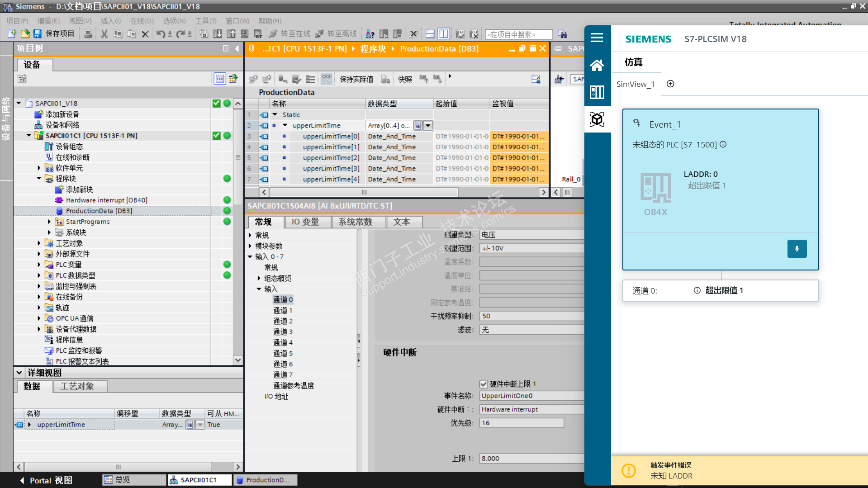868x488 pixels.
Task: Open the 选项(N) menu
Action: pos(174,21)
